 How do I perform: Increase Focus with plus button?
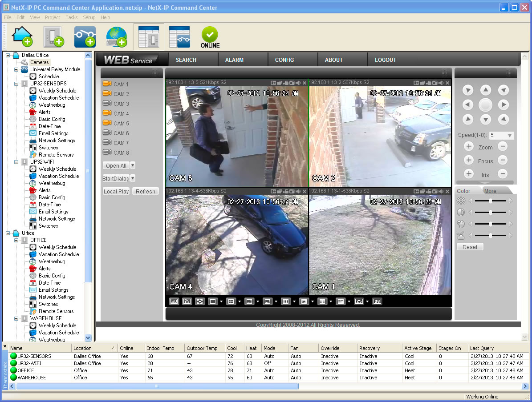pyautogui.click(x=468, y=160)
